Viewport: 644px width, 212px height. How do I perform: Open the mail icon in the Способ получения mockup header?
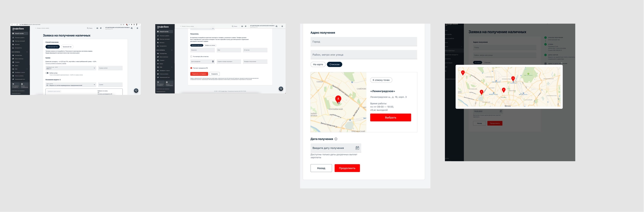[97, 28]
